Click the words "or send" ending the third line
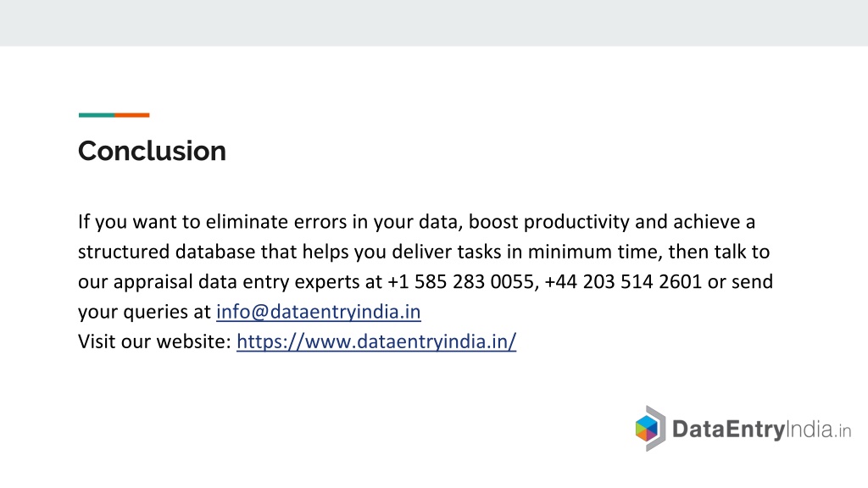The width and height of the screenshot is (868, 488). 740,281
